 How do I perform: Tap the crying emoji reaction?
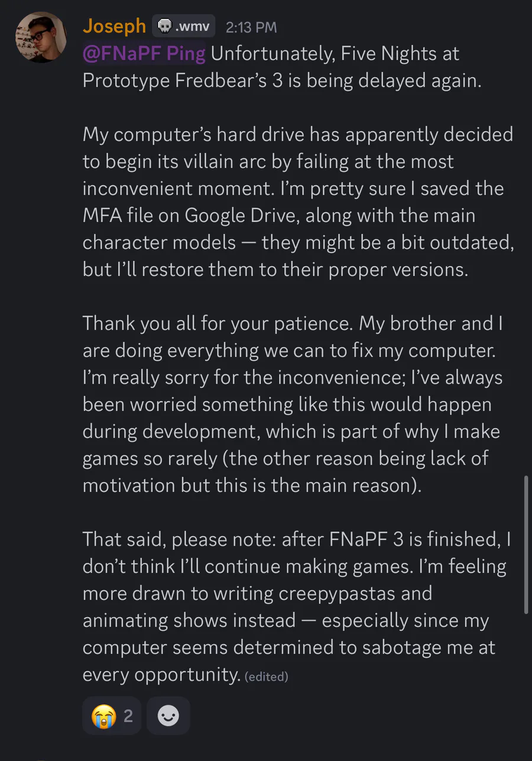click(x=104, y=716)
